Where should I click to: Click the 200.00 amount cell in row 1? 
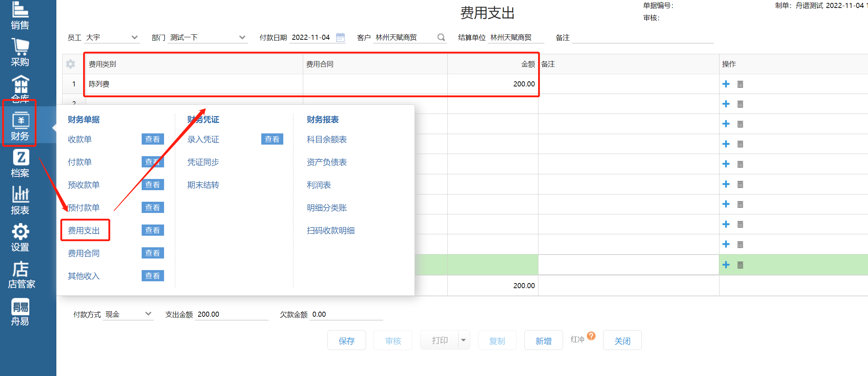493,84
